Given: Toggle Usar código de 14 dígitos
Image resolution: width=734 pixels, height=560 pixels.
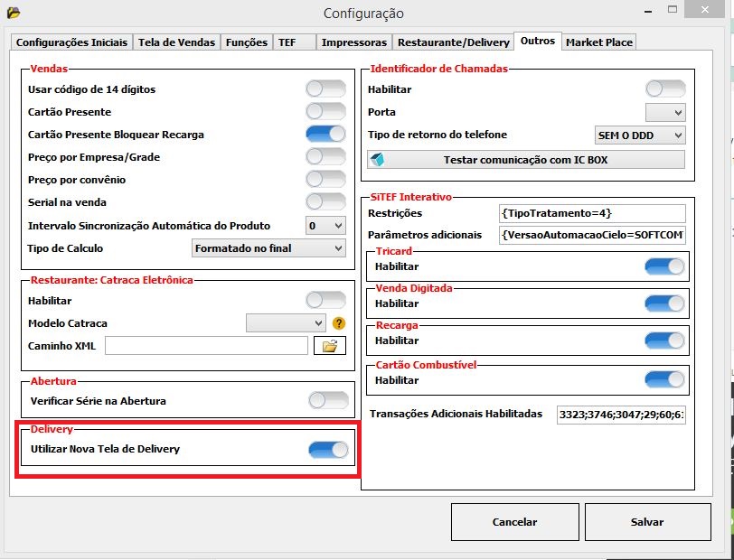Looking at the screenshot, I should [325, 89].
